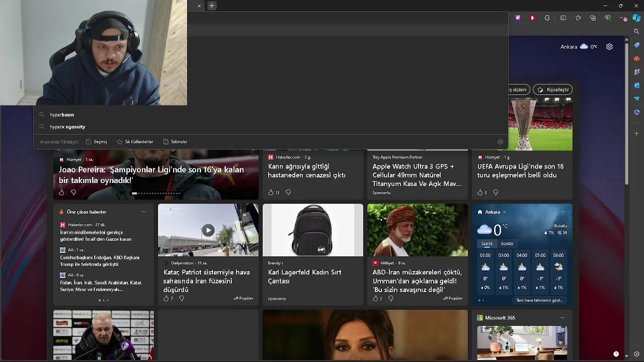Open the Extensions puzzle icon
Viewport: 644px width, 362px height.
547,18
